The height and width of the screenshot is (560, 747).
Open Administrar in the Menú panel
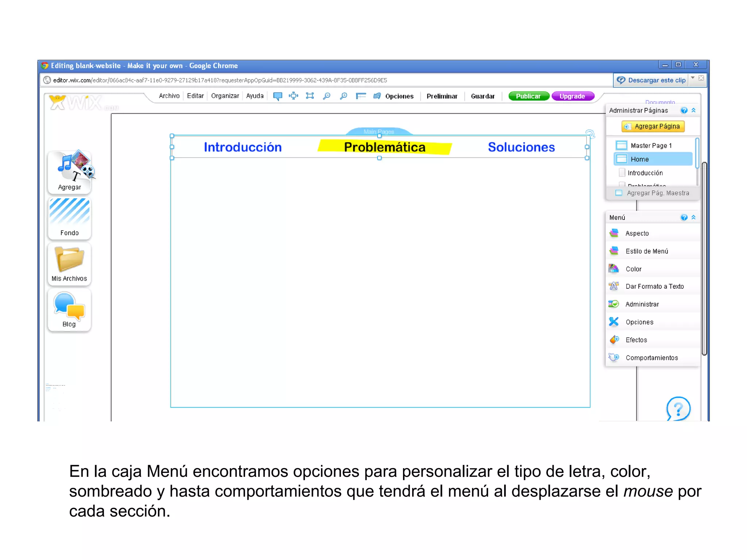(x=653, y=304)
